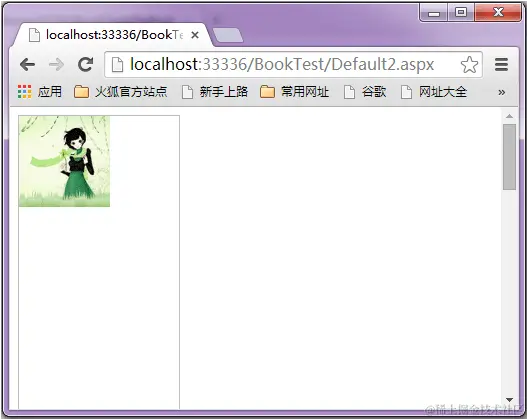528x420 pixels.
Task: Go back to the previous page
Action: 28,64
